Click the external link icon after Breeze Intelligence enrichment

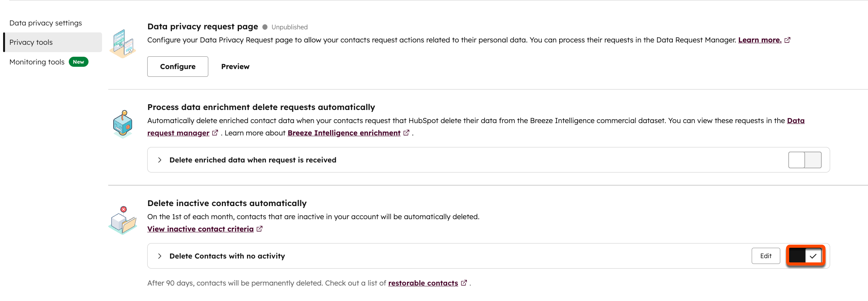(406, 132)
